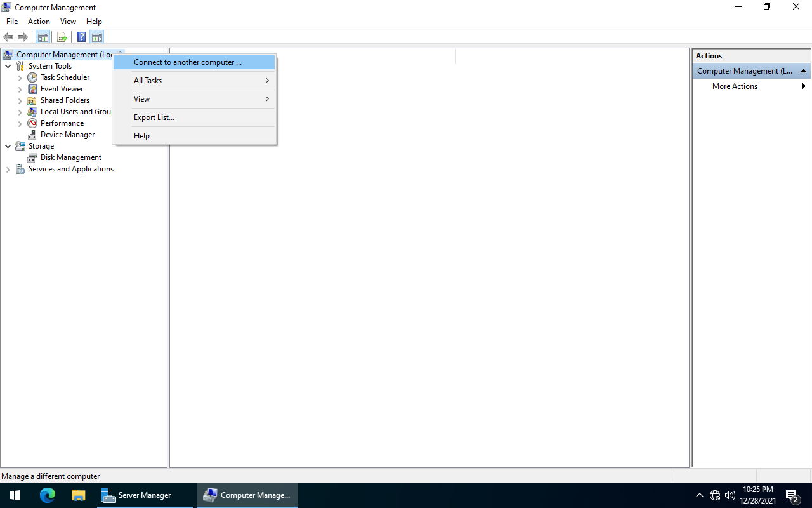Click the Show/Hide Console Tree toolbar icon
The width and height of the screenshot is (812, 508).
coord(43,37)
